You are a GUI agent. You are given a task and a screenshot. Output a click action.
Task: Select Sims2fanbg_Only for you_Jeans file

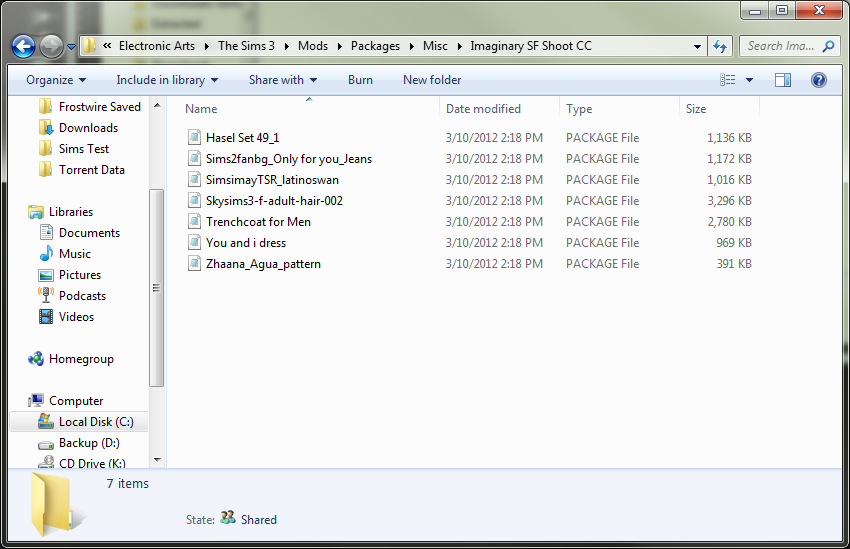(x=288, y=159)
